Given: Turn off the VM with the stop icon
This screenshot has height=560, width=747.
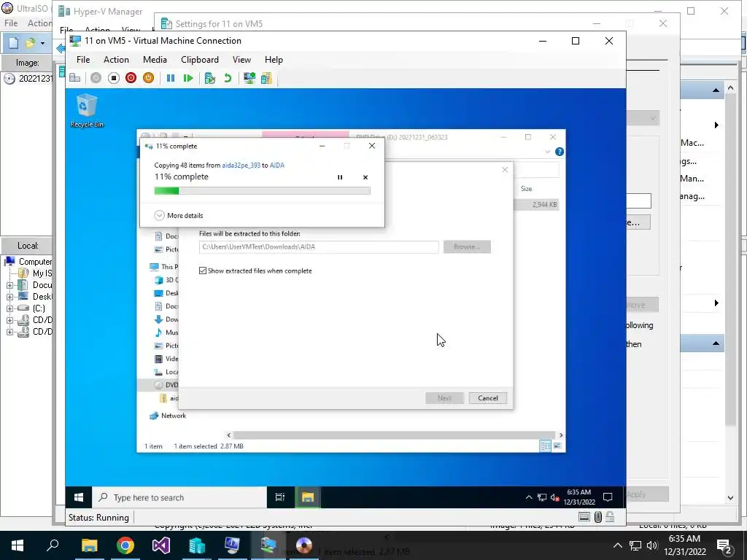Looking at the screenshot, I should pos(113,78).
